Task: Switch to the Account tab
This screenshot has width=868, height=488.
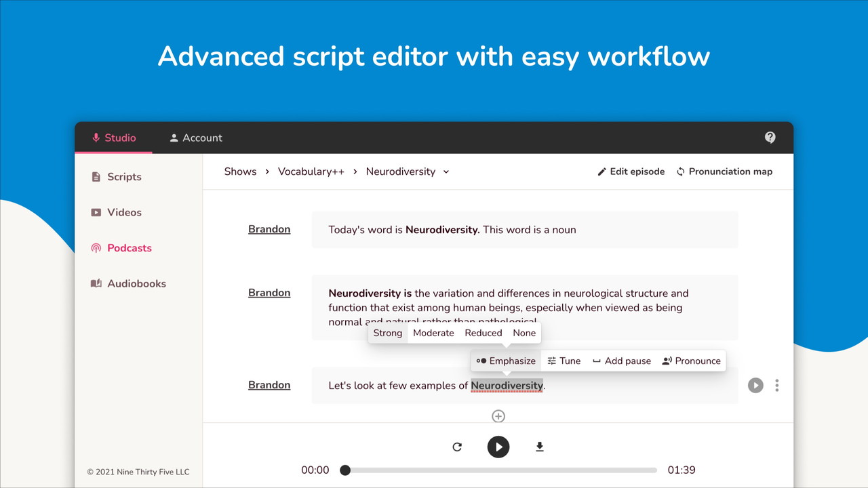Action: coord(195,138)
